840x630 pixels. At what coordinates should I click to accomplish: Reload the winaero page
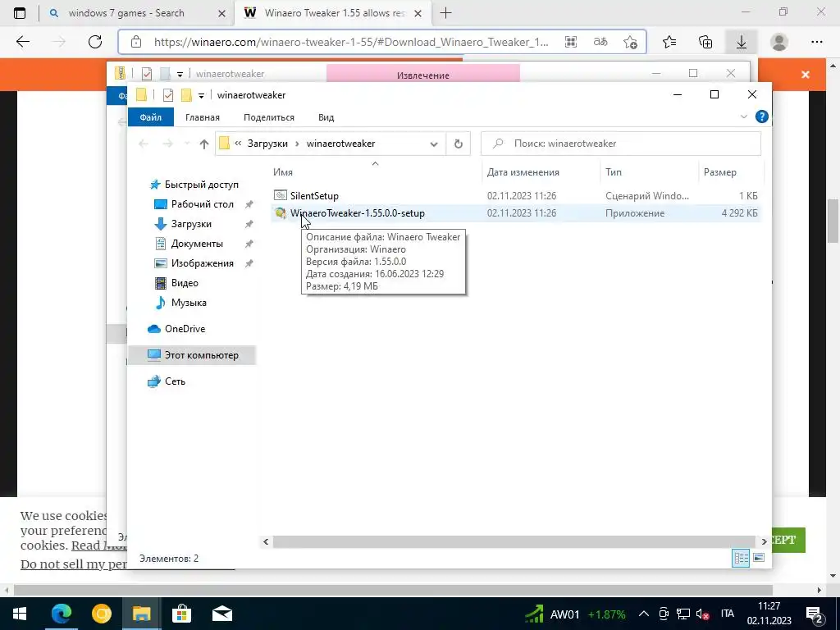(x=95, y=42)
